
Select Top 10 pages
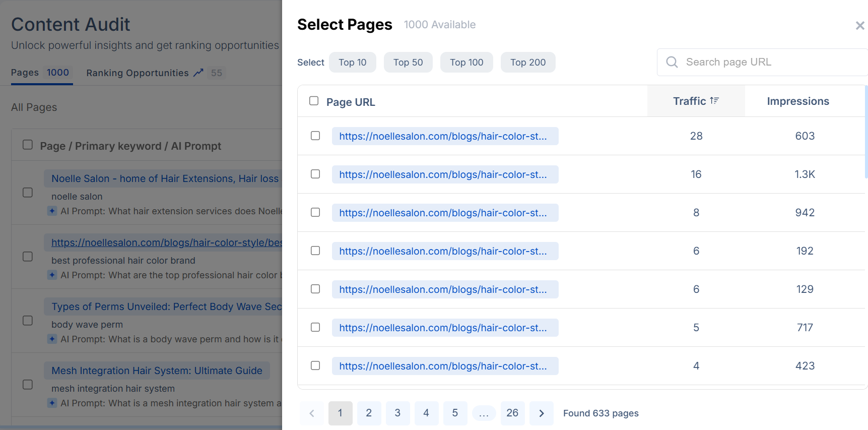[353, 63]
